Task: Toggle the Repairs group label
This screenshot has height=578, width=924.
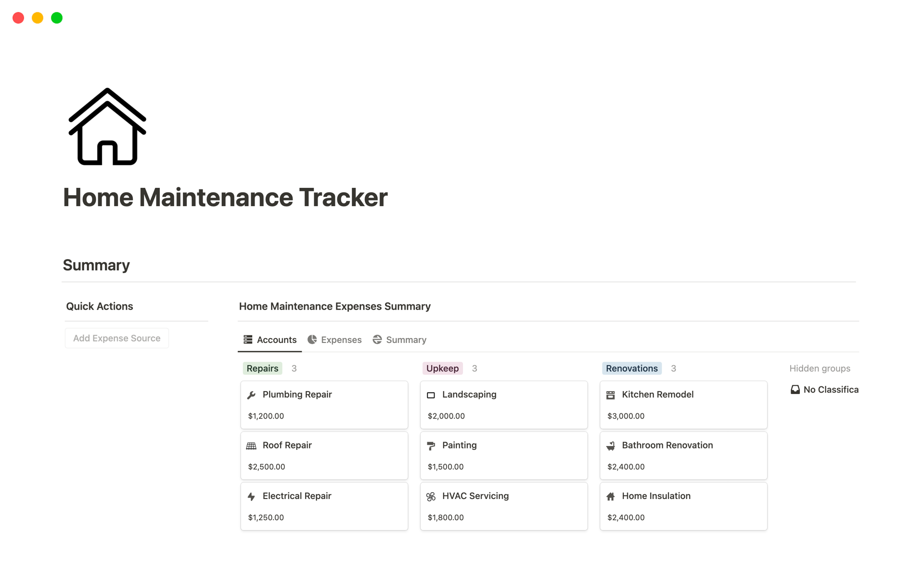Action: click(262, 368)
